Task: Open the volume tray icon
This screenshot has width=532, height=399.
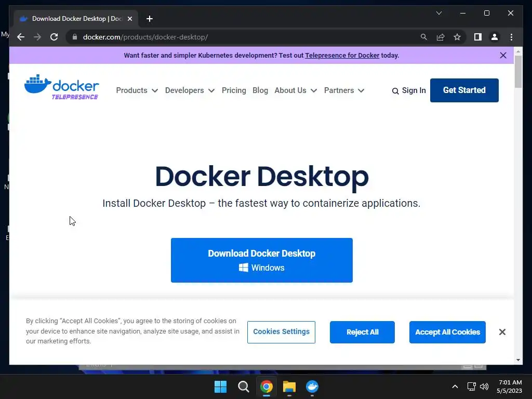Action: [x=484, y=387]
